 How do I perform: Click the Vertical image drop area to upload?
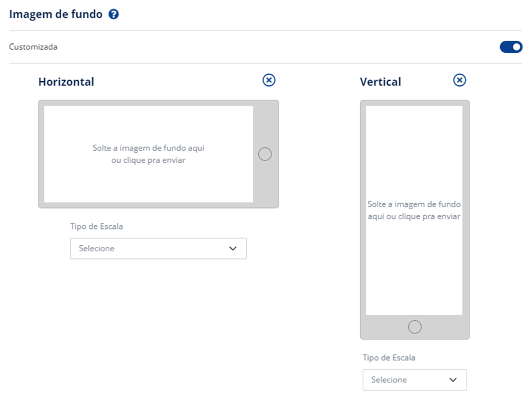point(414,210)
